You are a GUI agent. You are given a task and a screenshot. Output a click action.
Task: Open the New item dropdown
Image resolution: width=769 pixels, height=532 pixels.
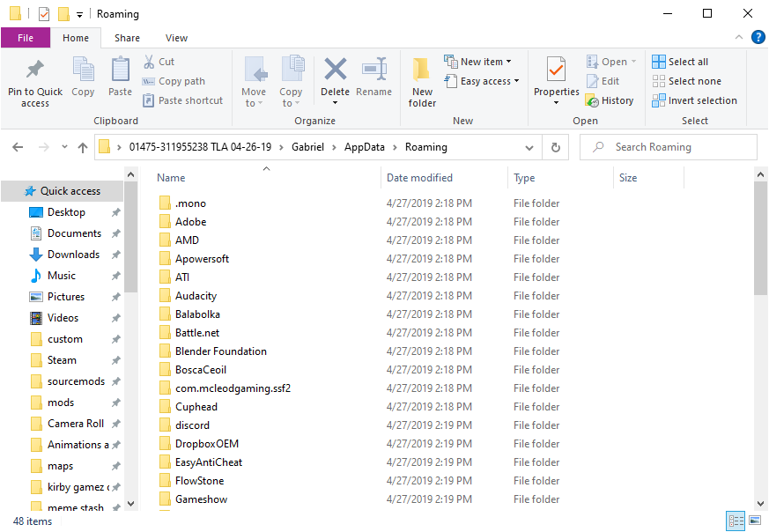(x=478, y=62)
